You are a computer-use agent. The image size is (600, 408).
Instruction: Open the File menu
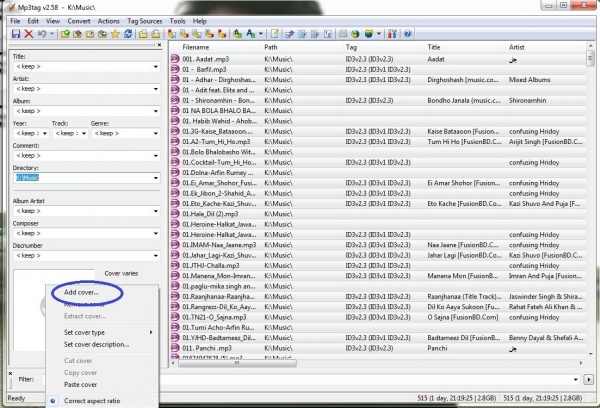coord(15,21)
